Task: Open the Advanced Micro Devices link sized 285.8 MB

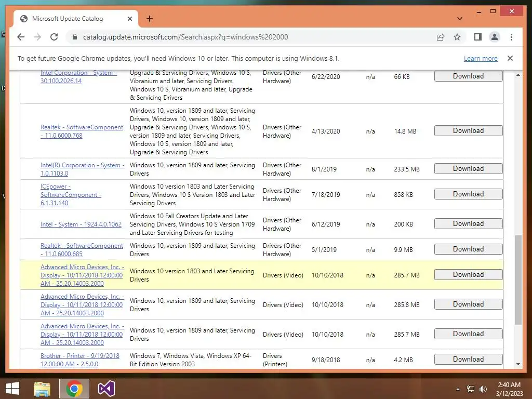Action: (83, 304)
